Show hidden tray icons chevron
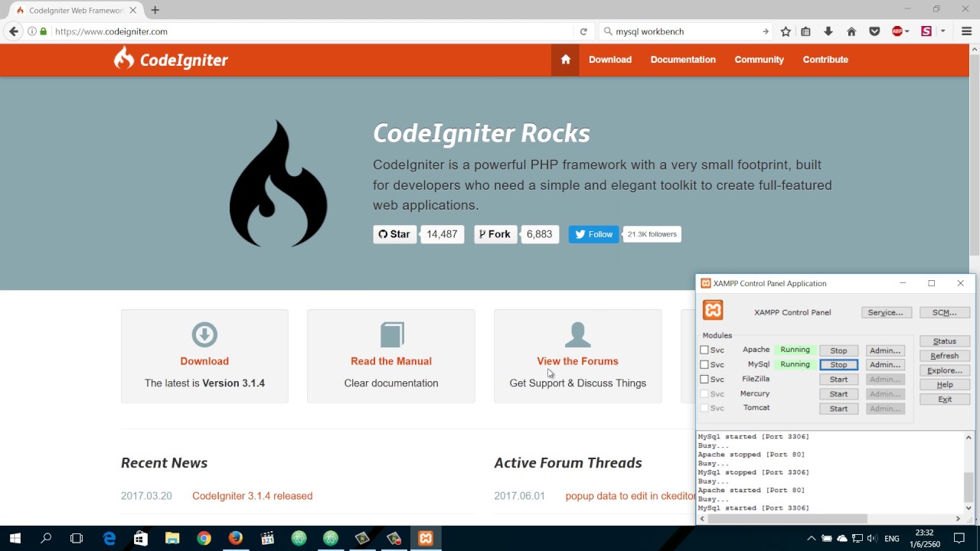Viewport: 980px width, 551px height. tap(811, 539)
